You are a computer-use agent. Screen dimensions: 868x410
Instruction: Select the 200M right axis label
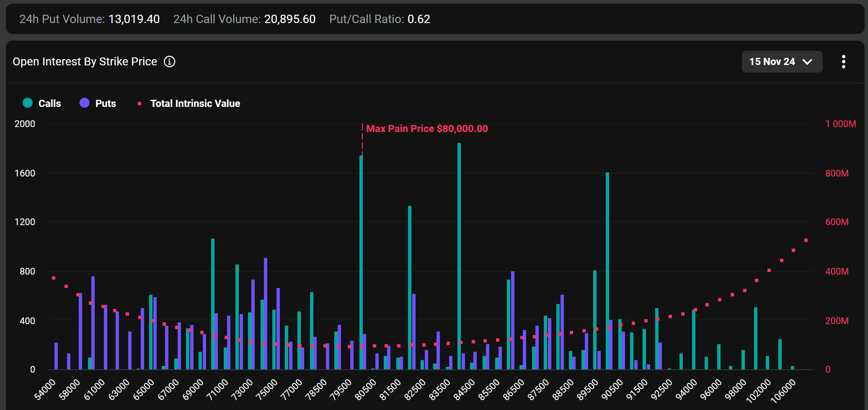(837, 321)
